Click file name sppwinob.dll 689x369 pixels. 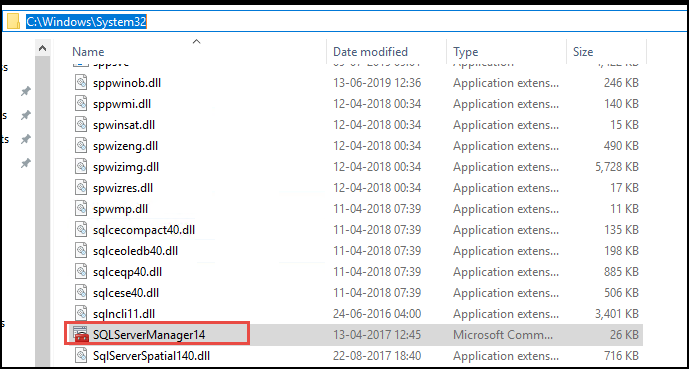tap(127, 83)
